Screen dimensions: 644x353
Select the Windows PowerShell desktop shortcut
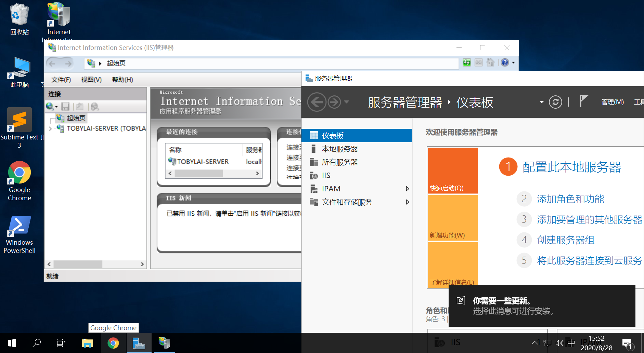click(x=20, y=235)
